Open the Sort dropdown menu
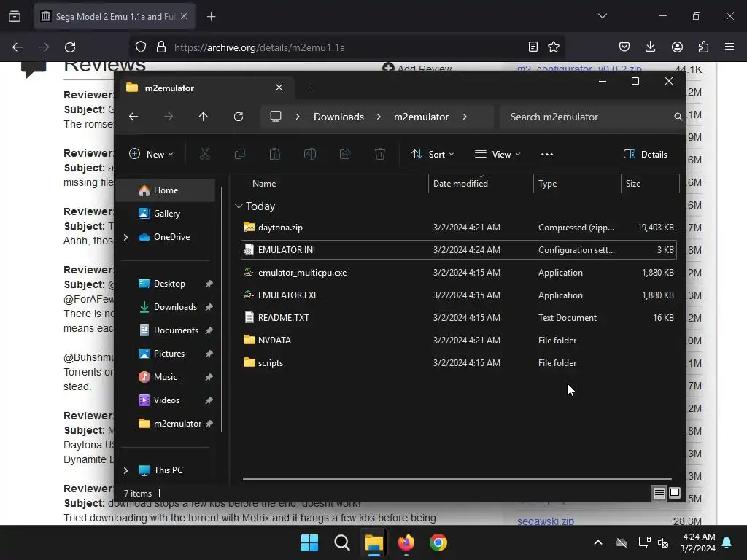 click(x=433, y=154)
